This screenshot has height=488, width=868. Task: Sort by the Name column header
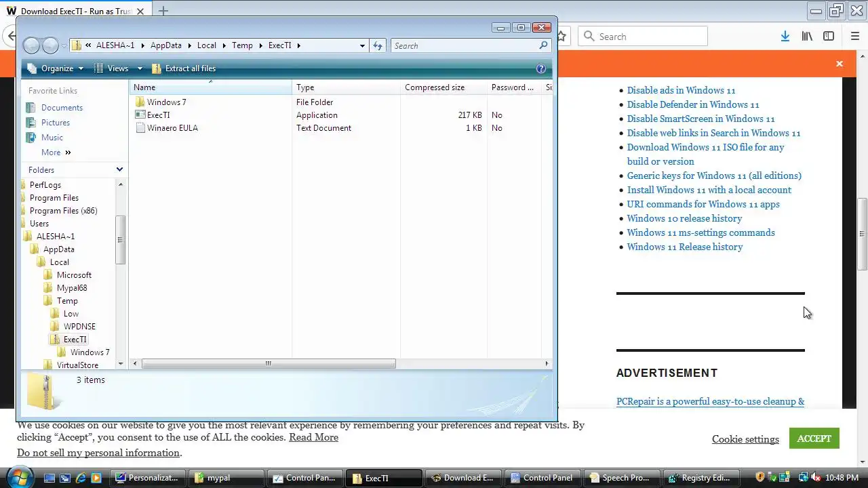click(x=210, y=87)
